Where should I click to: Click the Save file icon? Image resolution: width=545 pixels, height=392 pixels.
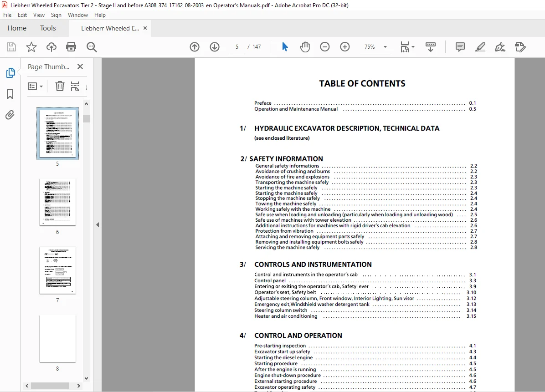click(x=11, y=47)
